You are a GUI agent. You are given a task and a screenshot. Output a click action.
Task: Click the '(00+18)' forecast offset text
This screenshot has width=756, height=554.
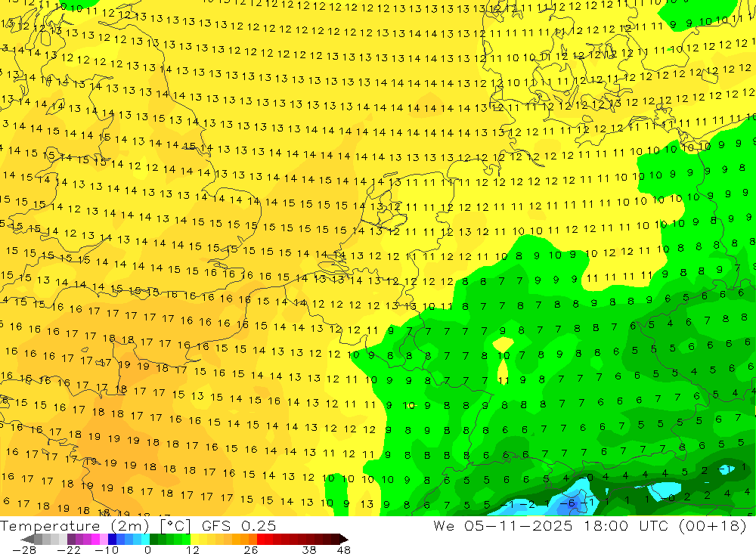coord(712,525)
